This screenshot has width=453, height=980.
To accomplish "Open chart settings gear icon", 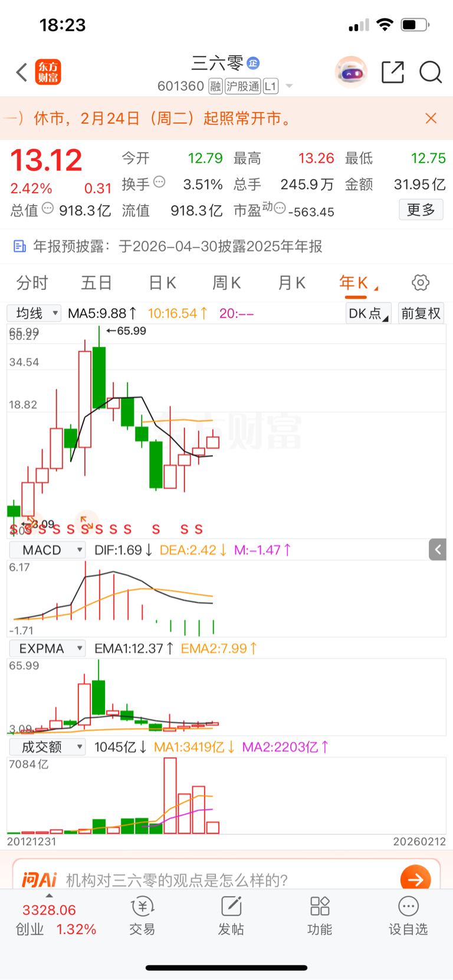I will (x=421, y=283).
